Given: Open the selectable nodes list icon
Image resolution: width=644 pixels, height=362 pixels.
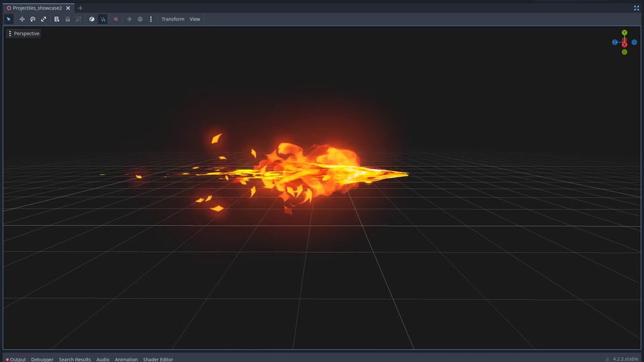Looking at the screenshot, I should [56, 19].
